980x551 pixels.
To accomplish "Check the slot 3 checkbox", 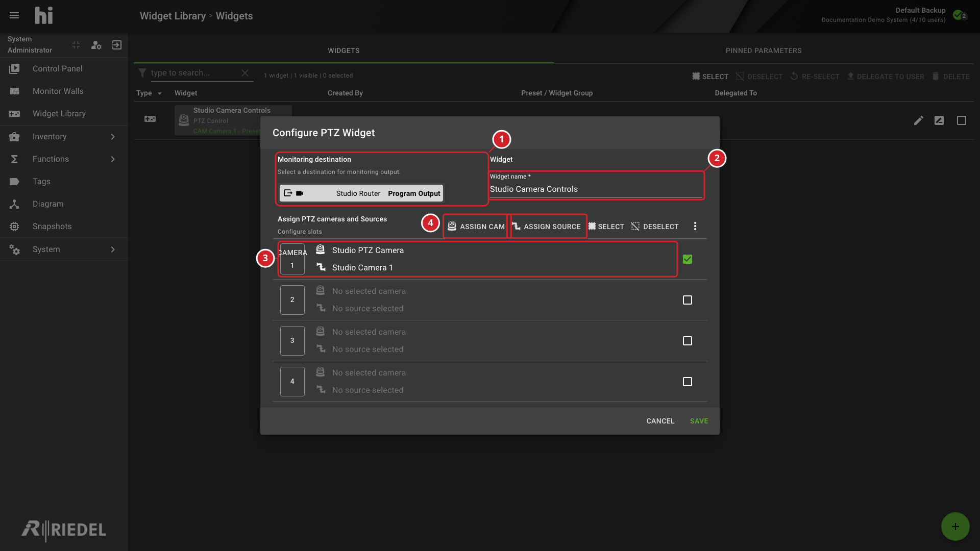I will tap(688, 341).
